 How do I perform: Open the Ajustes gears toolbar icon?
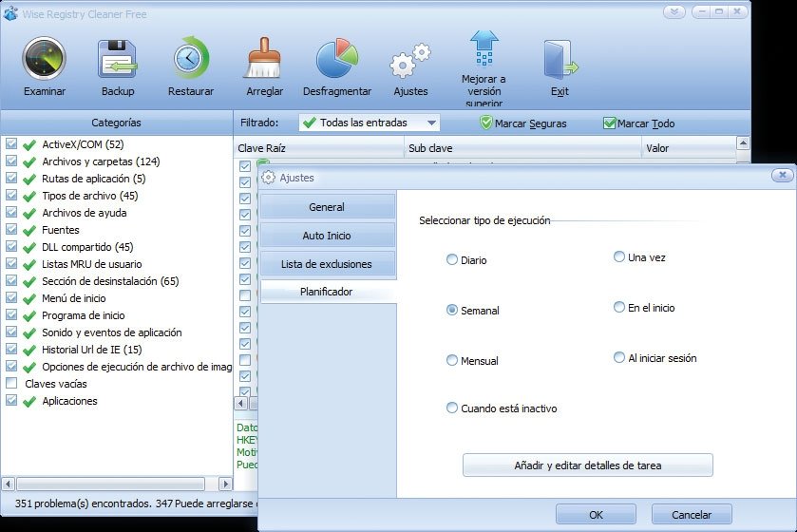click(x=410, y=61)
